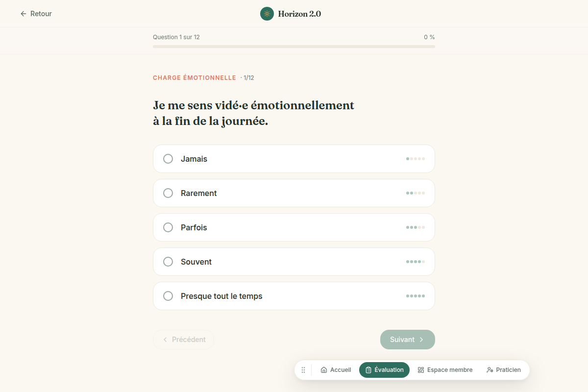The image size is (588, 392).
Task: Switch to the Évaluation tab
Action: click(384, 370)
